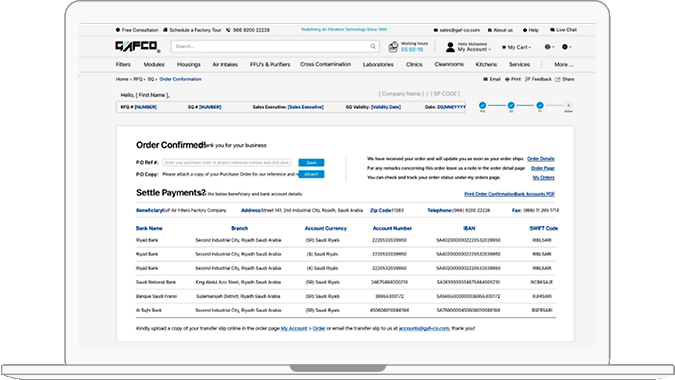Click the fourth progress step circle
The height and width of the screenshot is (380, 675).
tap(568, 105)
